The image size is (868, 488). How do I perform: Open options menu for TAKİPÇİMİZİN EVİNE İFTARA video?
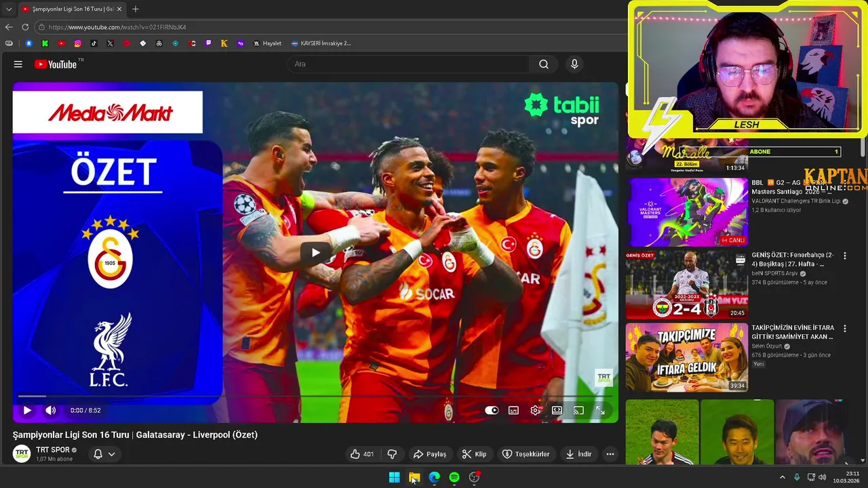click(x=845, y=329)
